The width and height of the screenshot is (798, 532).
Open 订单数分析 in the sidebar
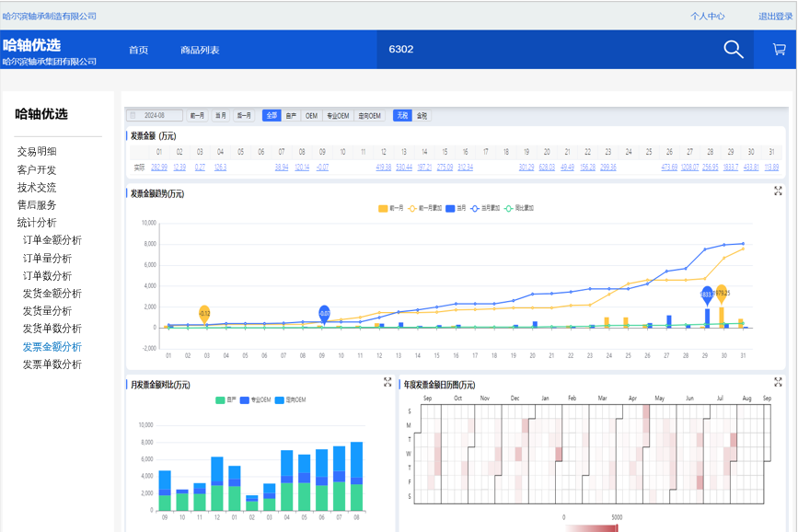pos(47,276)
